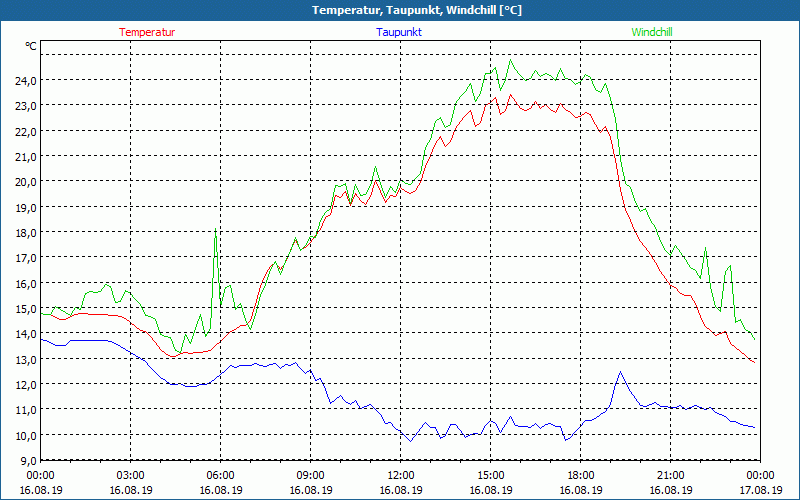
Task: Click the '15,0' y-axis value
Action: 26,308
